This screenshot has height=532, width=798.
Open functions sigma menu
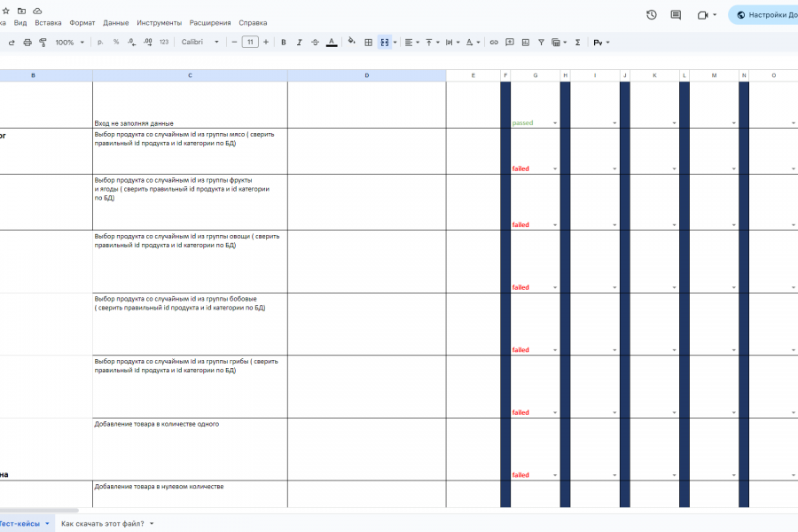(x=577, y=43)
